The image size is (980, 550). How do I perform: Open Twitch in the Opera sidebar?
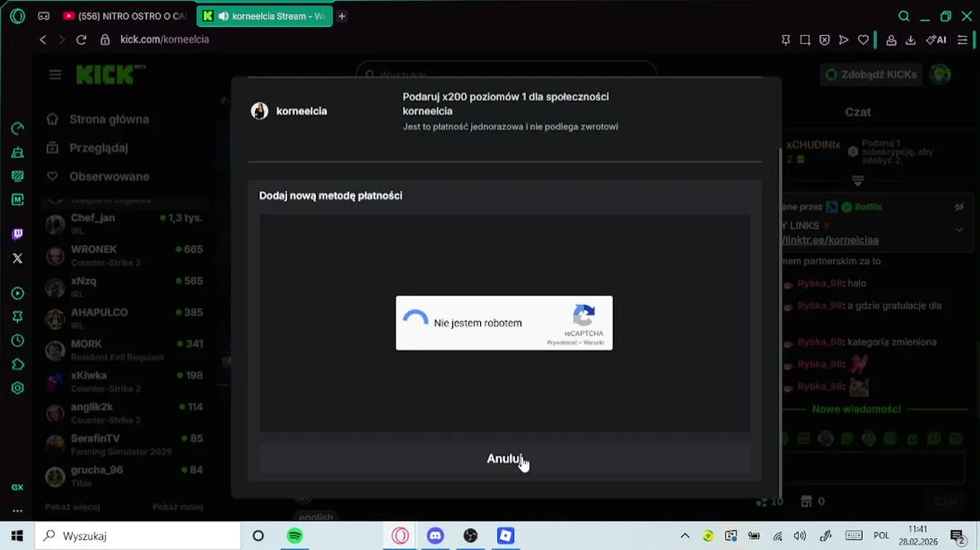point(18,234)
